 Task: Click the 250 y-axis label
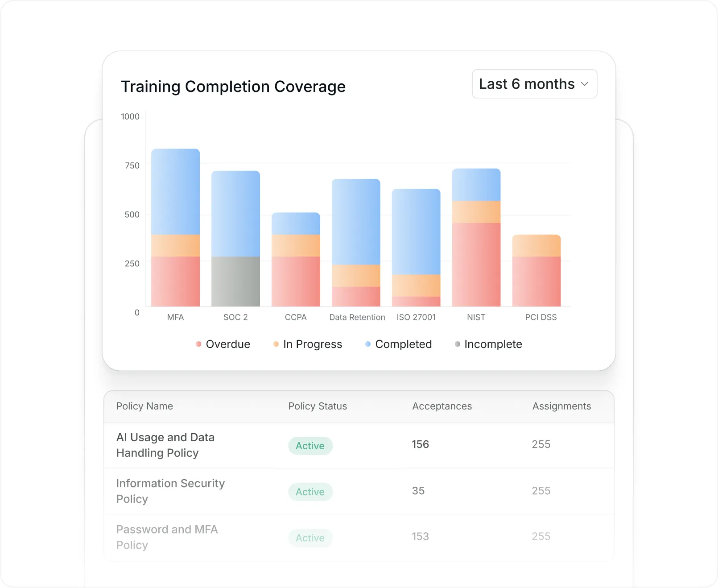click(132, 264)
